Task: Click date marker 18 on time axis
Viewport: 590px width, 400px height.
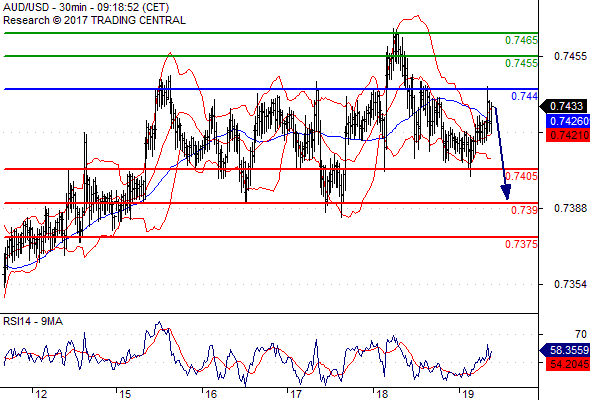Action: pyautogui.click(x=382, y=394)
